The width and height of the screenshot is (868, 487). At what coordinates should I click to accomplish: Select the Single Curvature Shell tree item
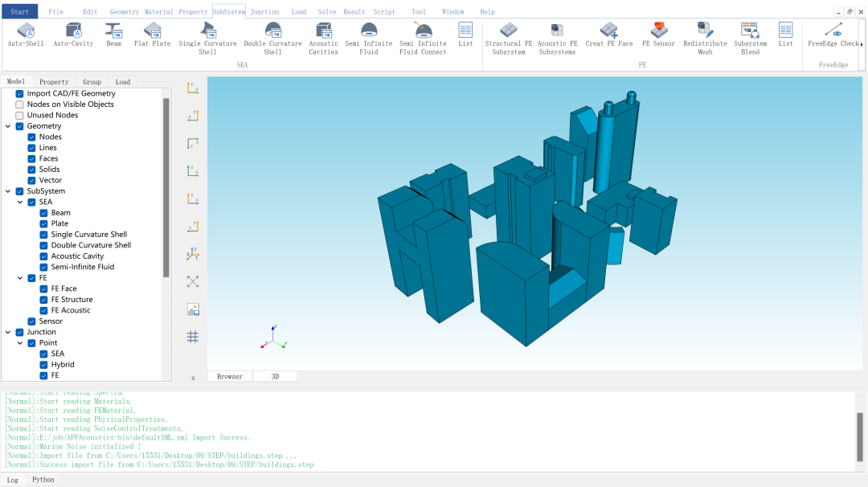coord(89,235)
